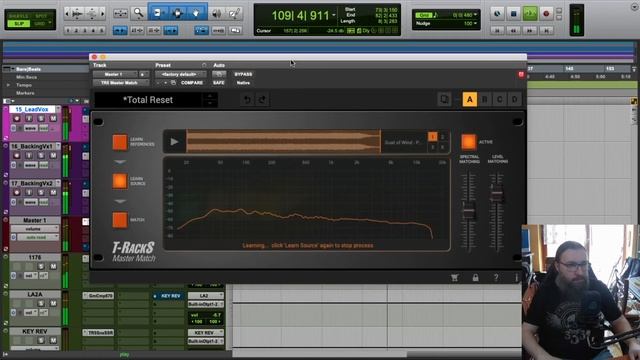Select preset slot C
This screenshot has width=640, height=360.
500,99
